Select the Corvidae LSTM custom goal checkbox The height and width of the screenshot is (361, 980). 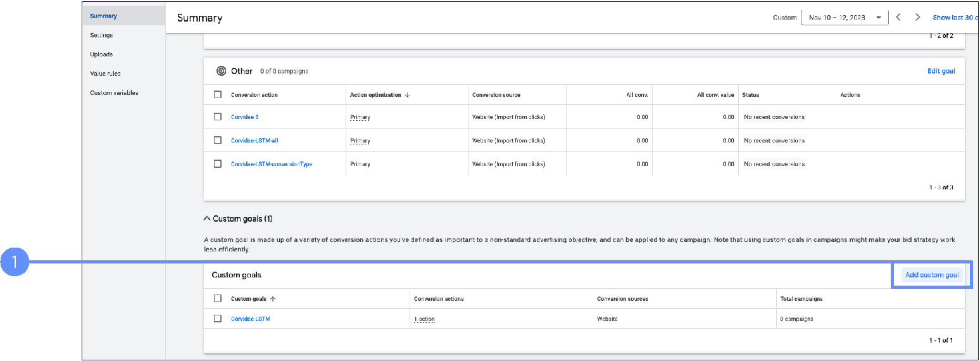click(218, 319)
